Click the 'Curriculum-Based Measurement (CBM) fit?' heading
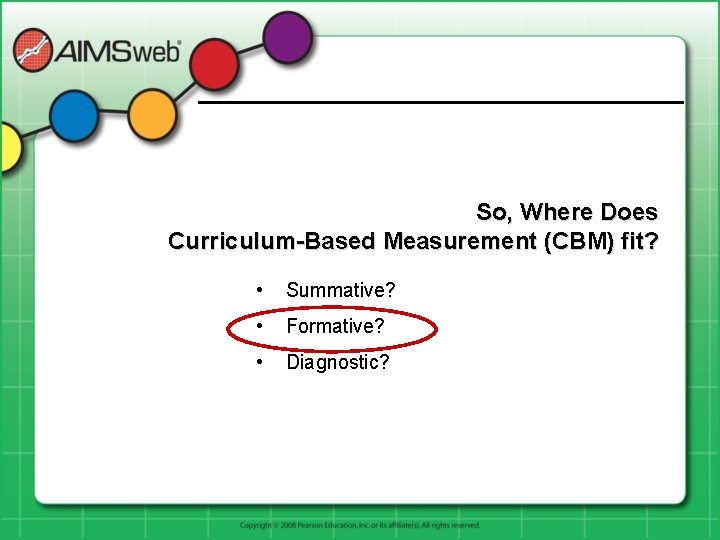720x540 pixels. click(413, 241)
